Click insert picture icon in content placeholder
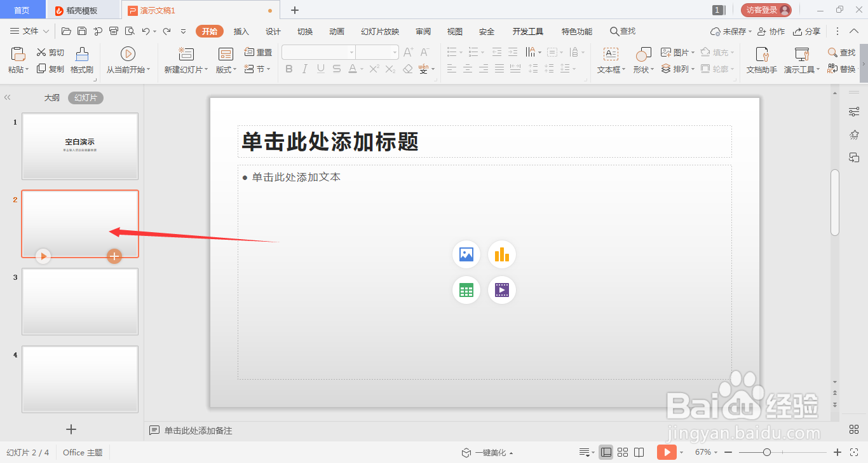This screenshot has height=463, width=868. tap(466, 254)
